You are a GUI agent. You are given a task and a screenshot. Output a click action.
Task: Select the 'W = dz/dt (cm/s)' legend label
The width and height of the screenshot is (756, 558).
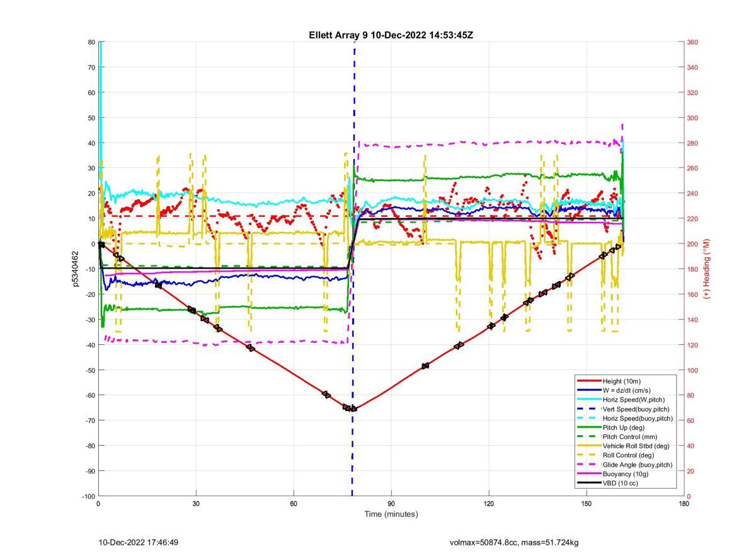[627, 390]
